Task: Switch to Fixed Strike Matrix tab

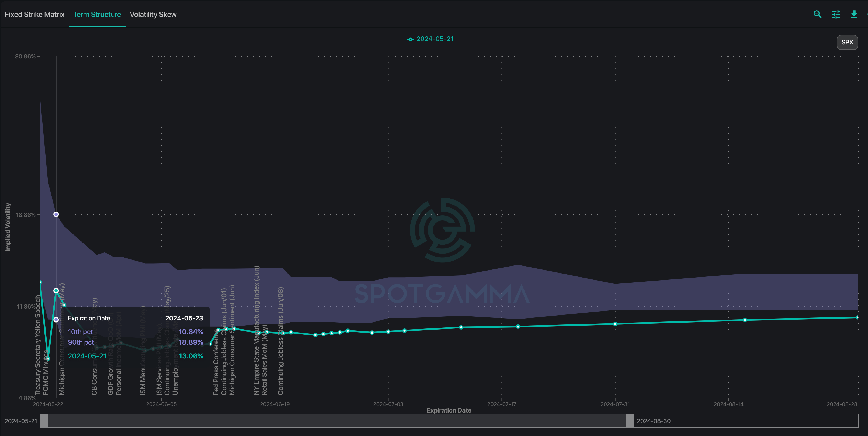Action: [34, 15]
